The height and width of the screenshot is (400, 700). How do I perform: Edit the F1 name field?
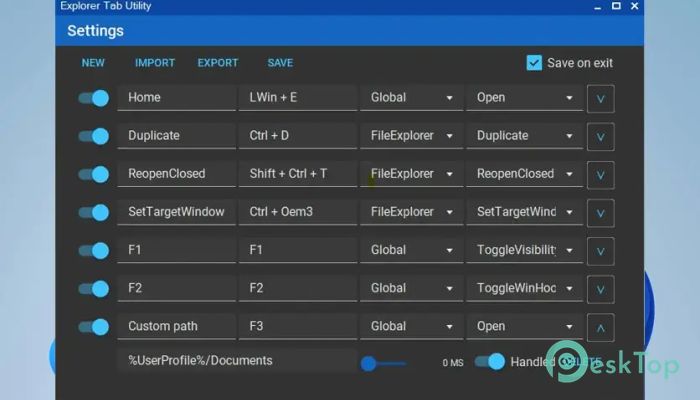[x=177, y=250]
